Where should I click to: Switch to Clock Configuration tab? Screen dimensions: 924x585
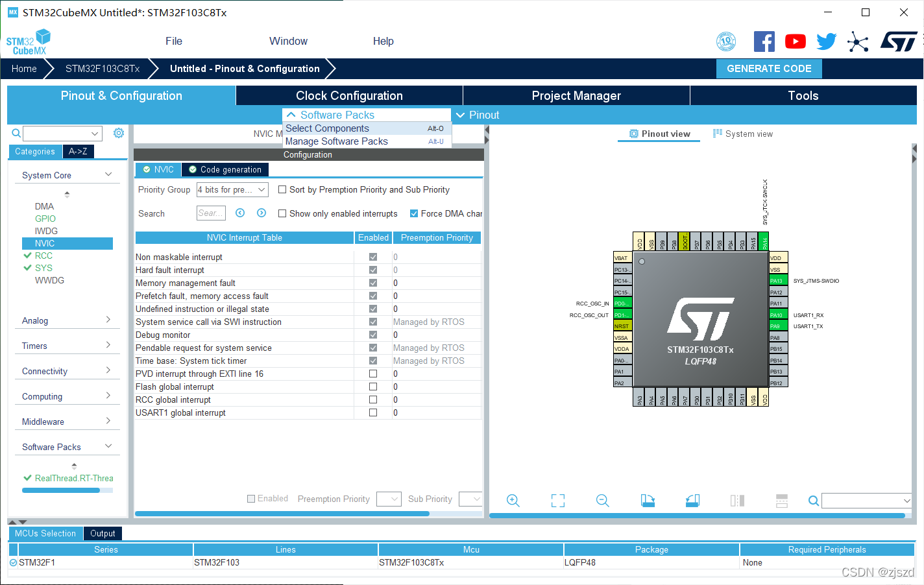349,95
